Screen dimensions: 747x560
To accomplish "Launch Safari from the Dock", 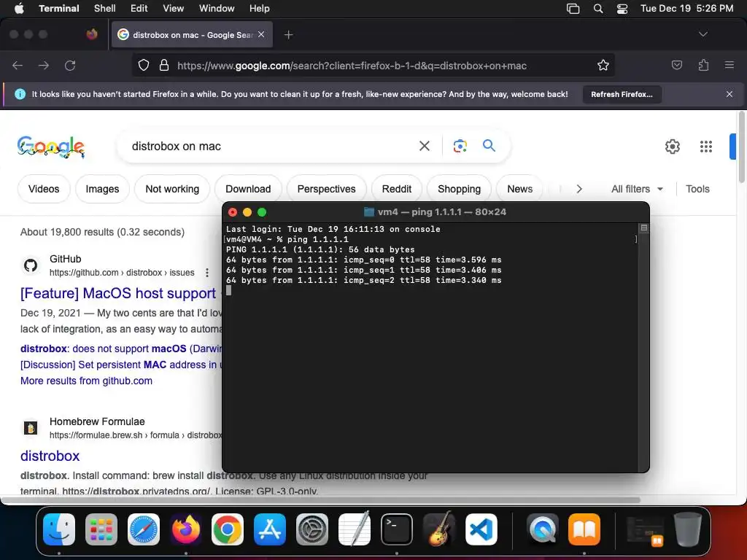I will click(x=144, y=529).
